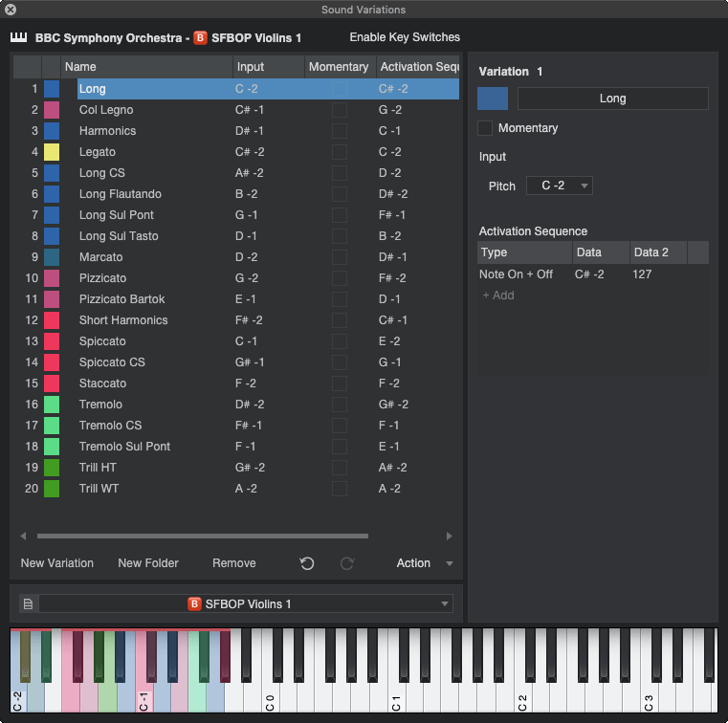Click the Type column header

[x=524, y=252]
